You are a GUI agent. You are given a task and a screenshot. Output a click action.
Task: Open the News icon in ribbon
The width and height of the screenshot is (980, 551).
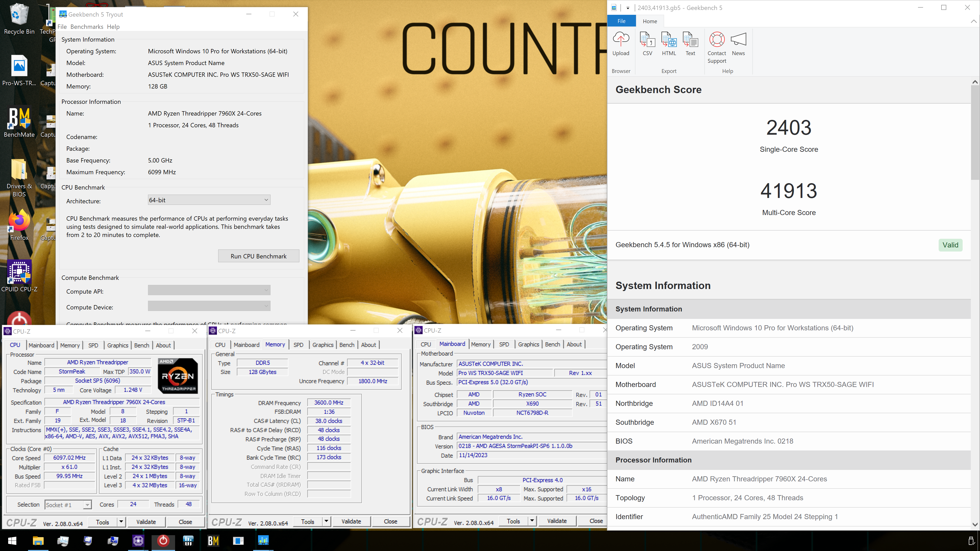tap(738, 44)
